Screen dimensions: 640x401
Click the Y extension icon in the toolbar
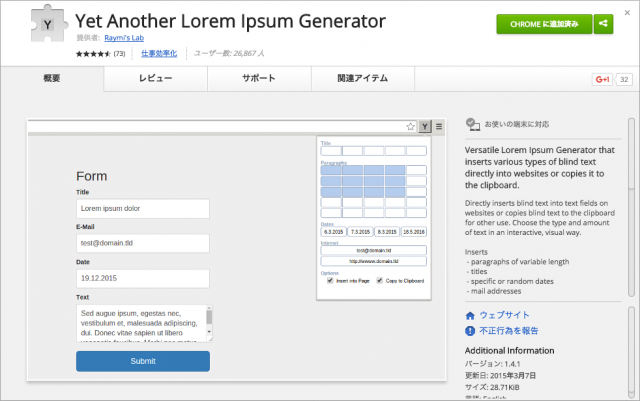(x=425, y=127)
